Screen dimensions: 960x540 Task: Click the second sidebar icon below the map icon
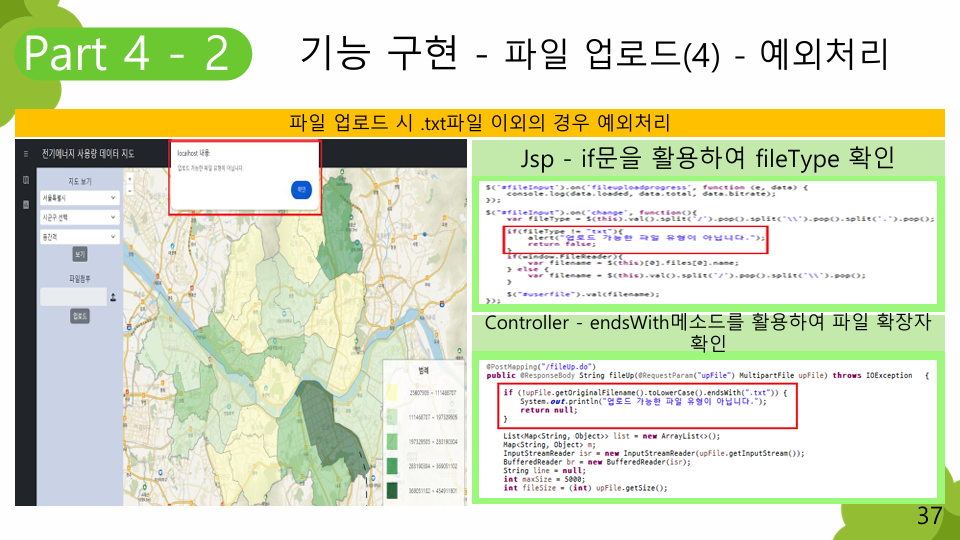[x=24, y=204]
